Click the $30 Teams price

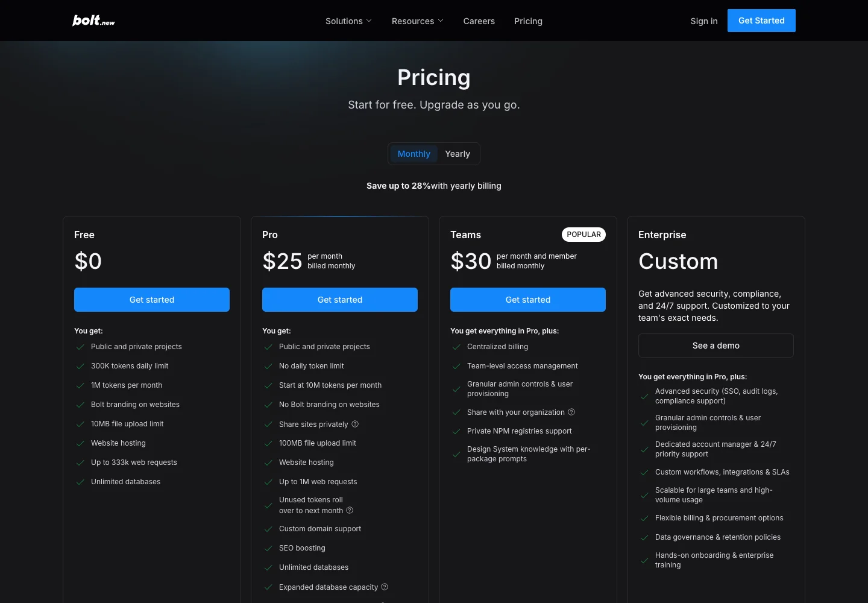[471, 261]
